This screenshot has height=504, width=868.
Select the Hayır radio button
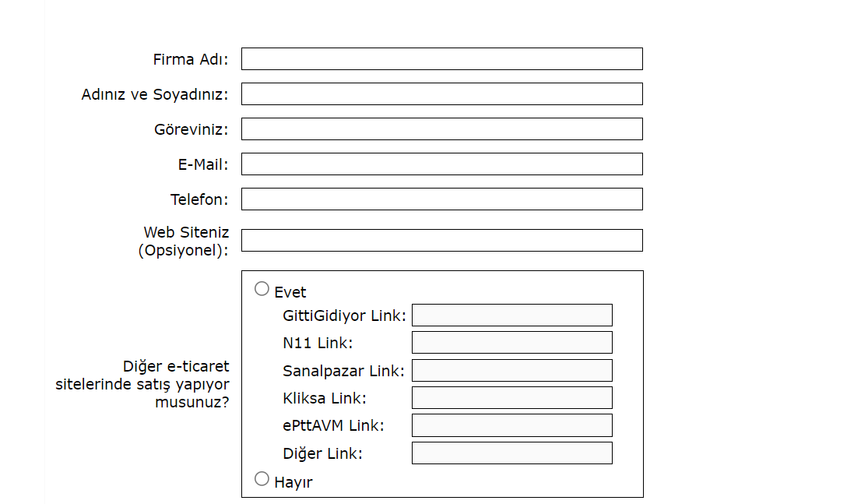pos(262,478)
